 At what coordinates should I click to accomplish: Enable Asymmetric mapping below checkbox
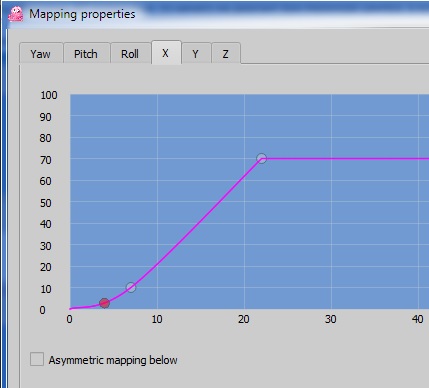37,359
